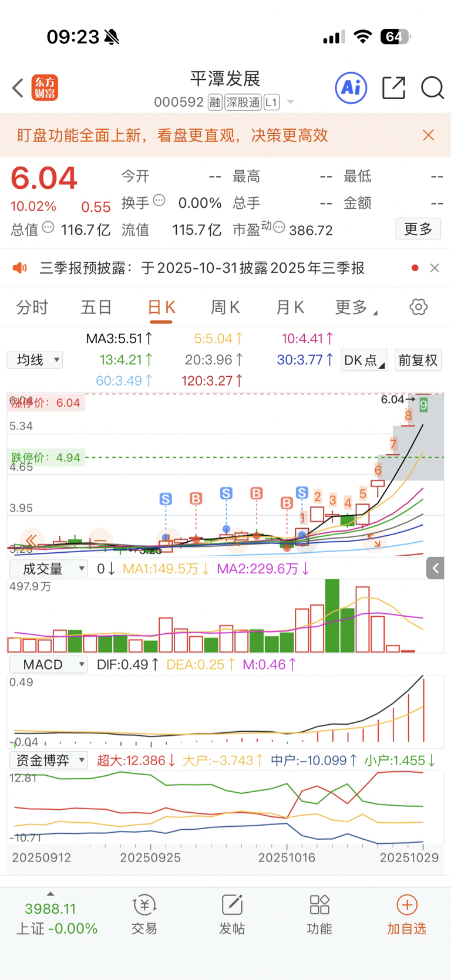Image resolution: width=451 pixels, height=980 pixels.
Task: Dismiss the 三季报预披露 notice
Action: [435, 268]
